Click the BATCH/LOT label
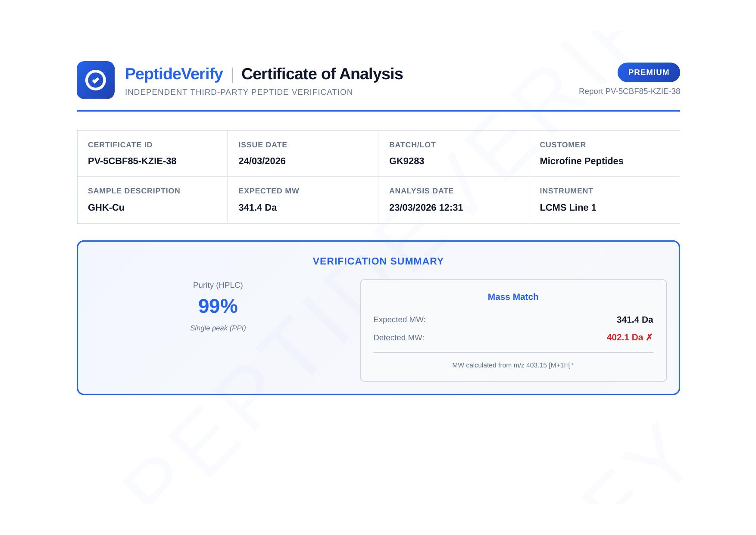 point(412,145)
